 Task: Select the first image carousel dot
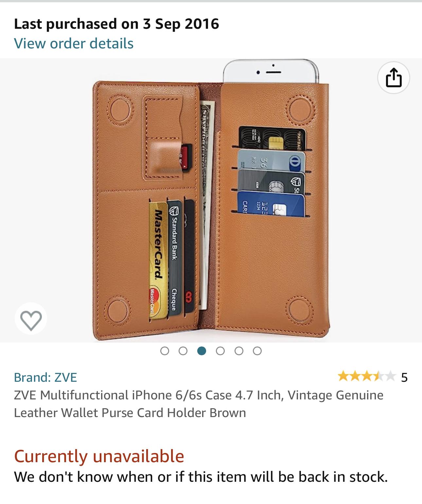165,351
